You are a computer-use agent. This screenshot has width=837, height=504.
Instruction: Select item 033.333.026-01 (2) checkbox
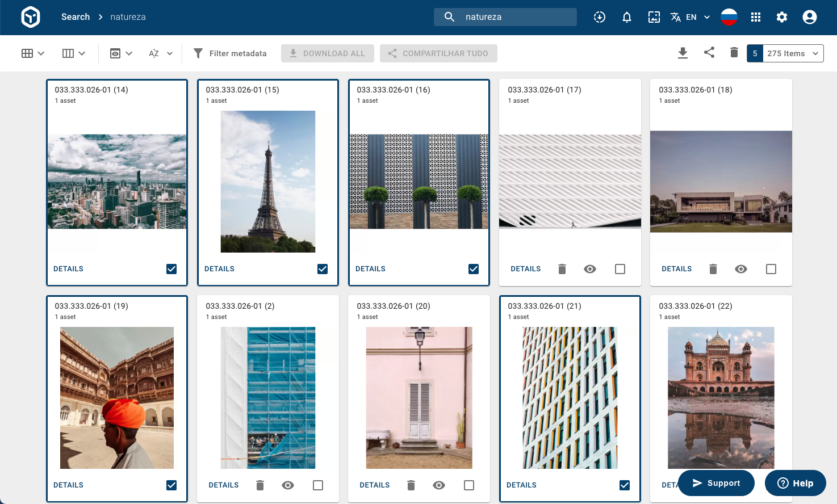pyautogui.click(x=318, y=485)
